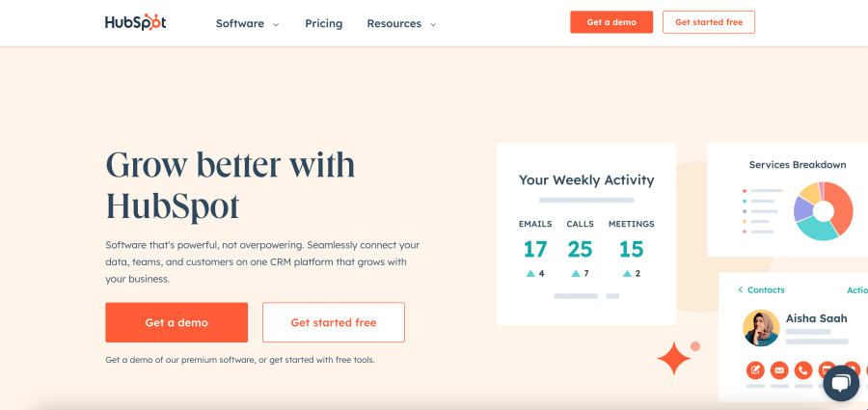Viewport: 868px width, 410px height.
Task: Click the green arrow under Calls count
Action: (x=575, y=273)
